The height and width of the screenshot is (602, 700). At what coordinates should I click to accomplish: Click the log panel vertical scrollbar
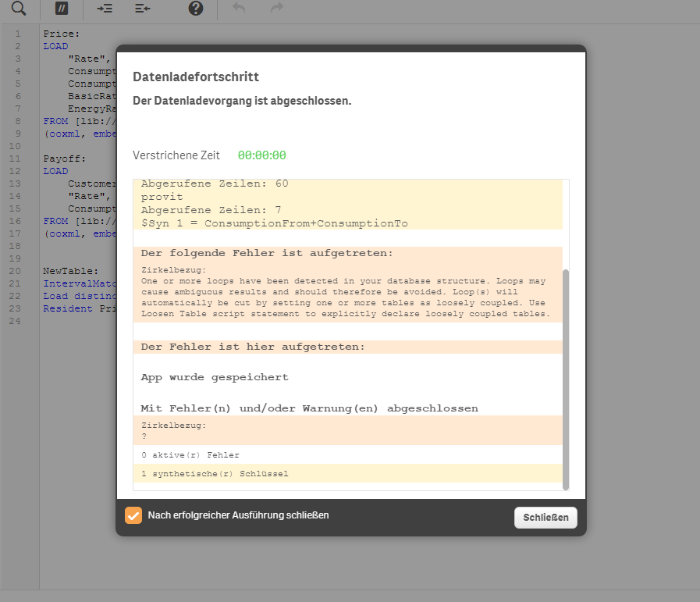click(566, 379)
